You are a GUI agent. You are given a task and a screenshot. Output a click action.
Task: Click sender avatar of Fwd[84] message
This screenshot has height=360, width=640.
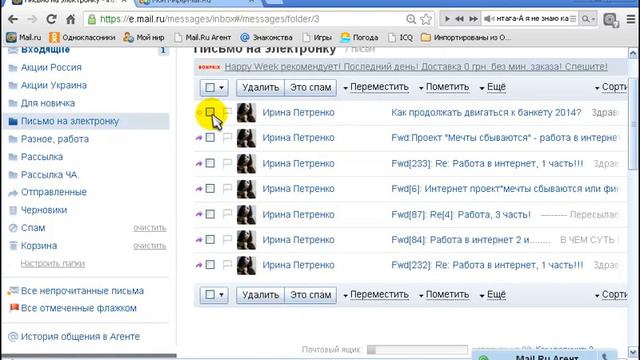[247, 240]
